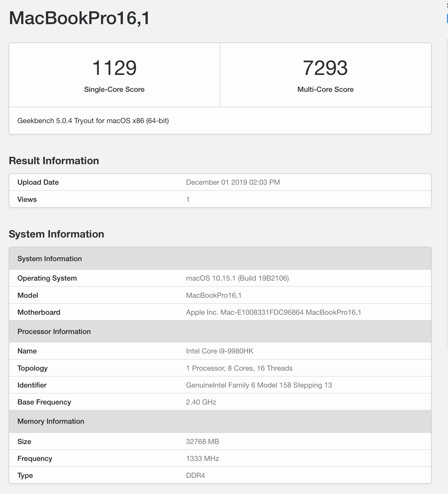Click the large System Information heading

(56, 234)
